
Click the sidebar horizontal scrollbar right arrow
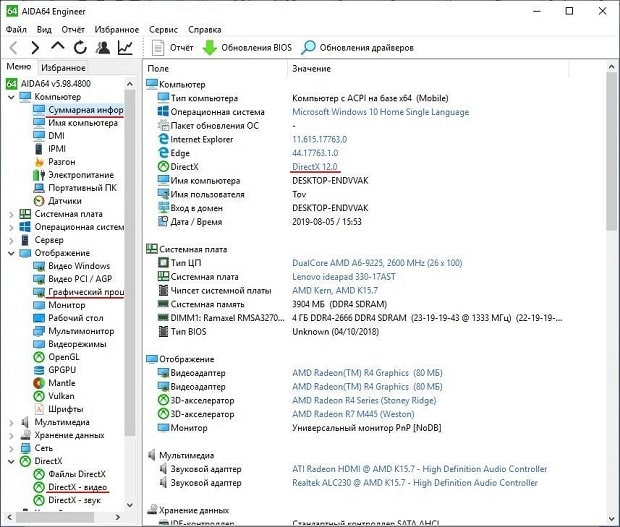coord(118,517)
